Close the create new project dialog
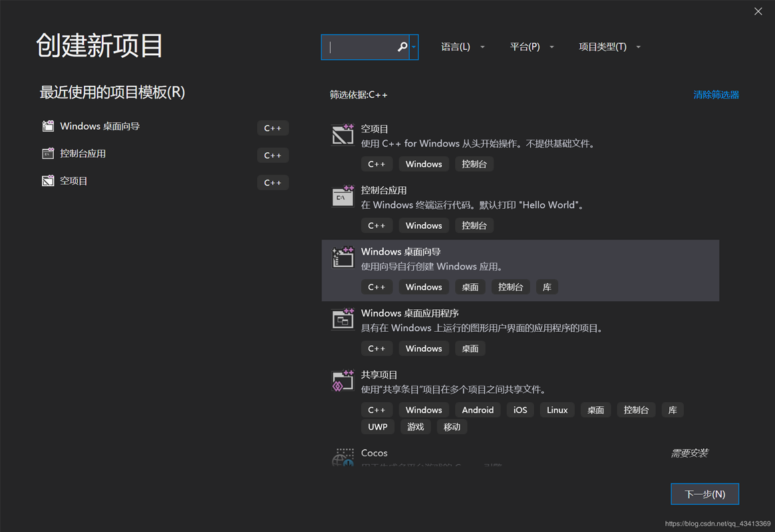The height and width of the screenshot is (532, 775). (x=758, y=11)
